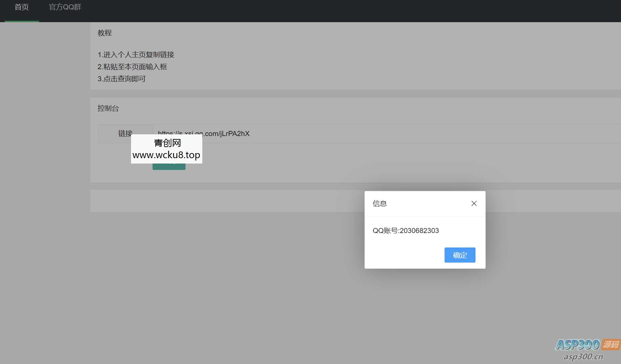
Task: Close the 信息 dialog with the X icon
Action: coord(474,203)
